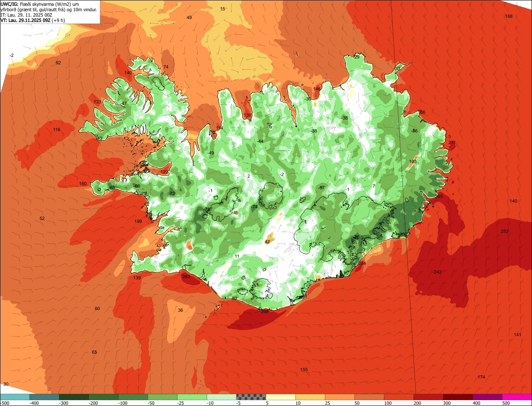Screen dimensions: 532x406
Task: Click the map value -56
Action: coord(414,131)
